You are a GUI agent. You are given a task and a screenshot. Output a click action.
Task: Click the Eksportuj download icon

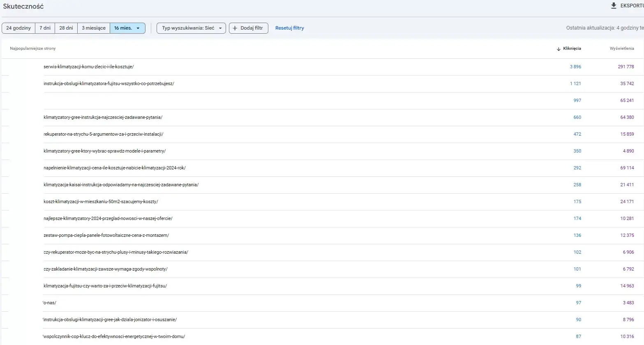614,6
